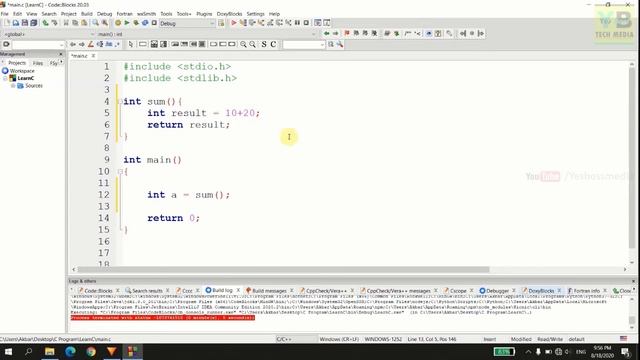The image size is (640, 360).
Task: Start debugging with the red play icon
Action: click(x=234, y=23)
